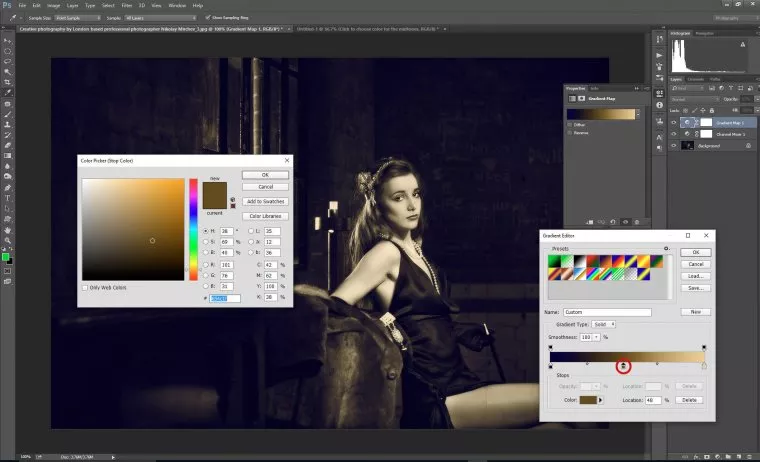
Task: Click New button in Gradient Editor
Action: tap(696, 312)
